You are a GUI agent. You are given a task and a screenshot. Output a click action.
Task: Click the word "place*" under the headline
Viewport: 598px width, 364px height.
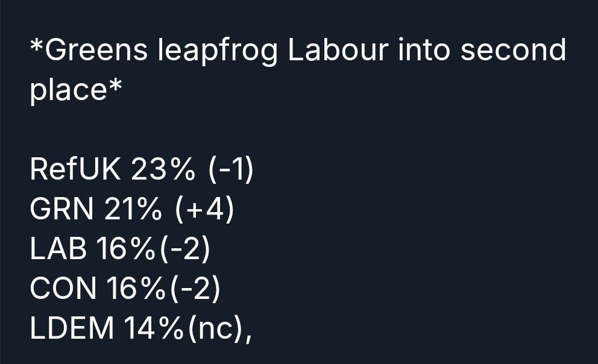point(77,92)
